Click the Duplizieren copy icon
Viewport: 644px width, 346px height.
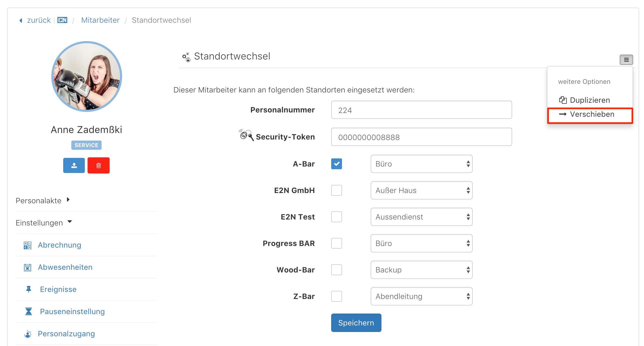563,100
